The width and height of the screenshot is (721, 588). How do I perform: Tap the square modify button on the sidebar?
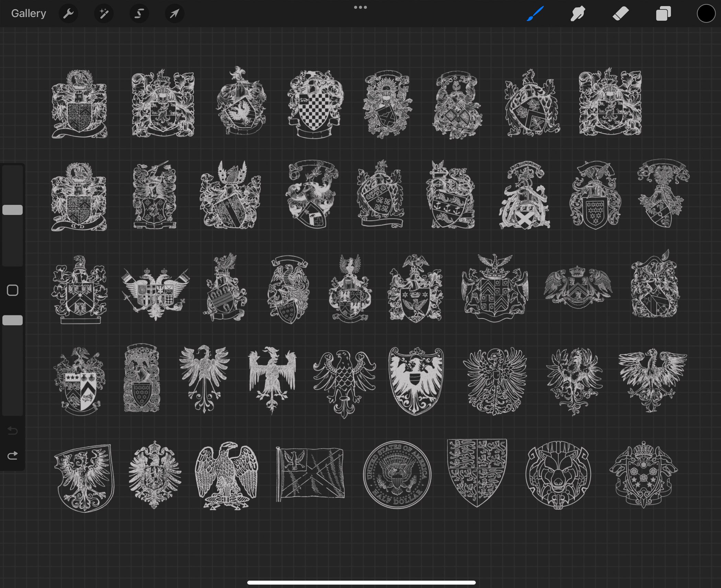pos(13,290)
